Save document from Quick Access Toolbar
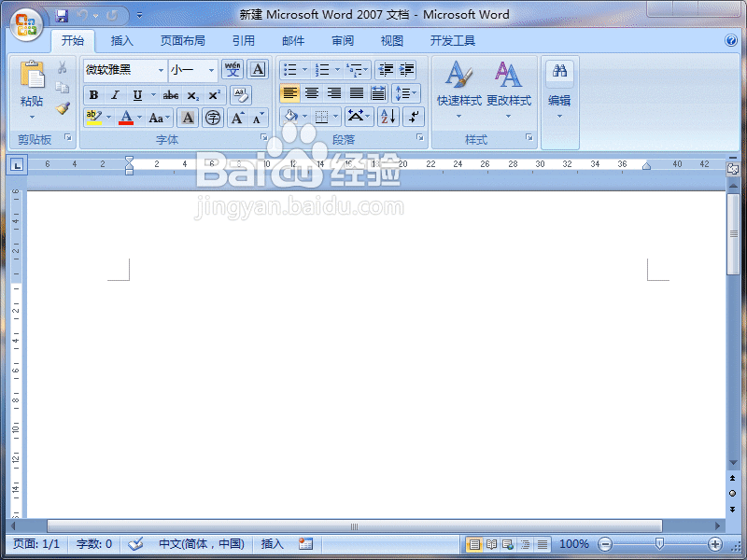Screen dimensions: 747x560 point(62,16)
